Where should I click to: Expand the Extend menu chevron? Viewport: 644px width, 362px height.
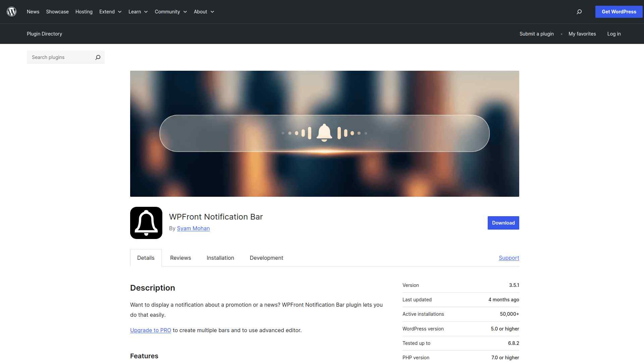tap(120, 12)
